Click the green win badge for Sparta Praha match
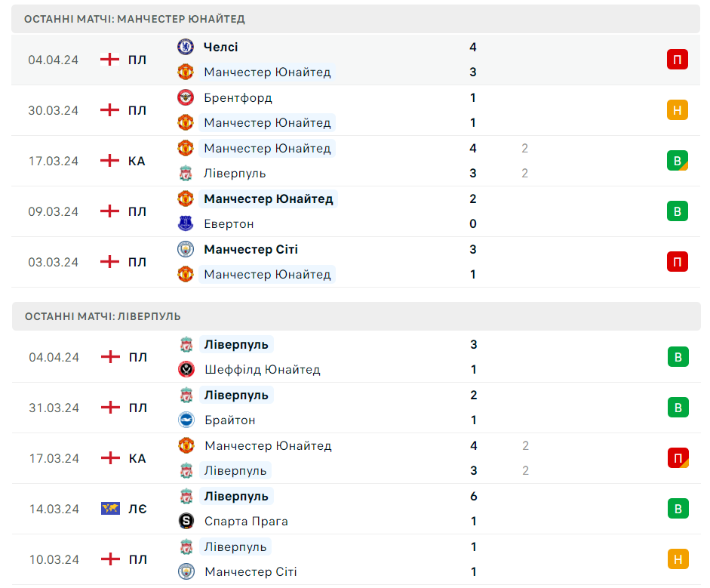 pyautogui.click(x=678, y=509)
